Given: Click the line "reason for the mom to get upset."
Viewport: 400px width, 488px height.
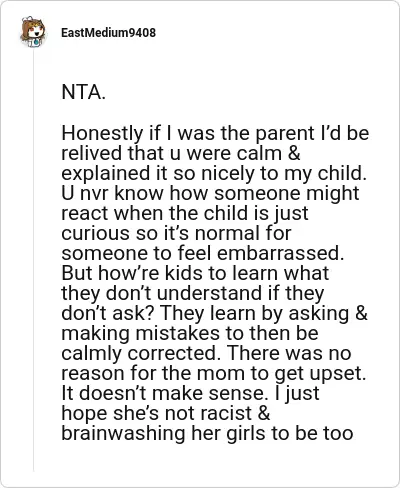Looking at the screenshot, I should 214,374.
